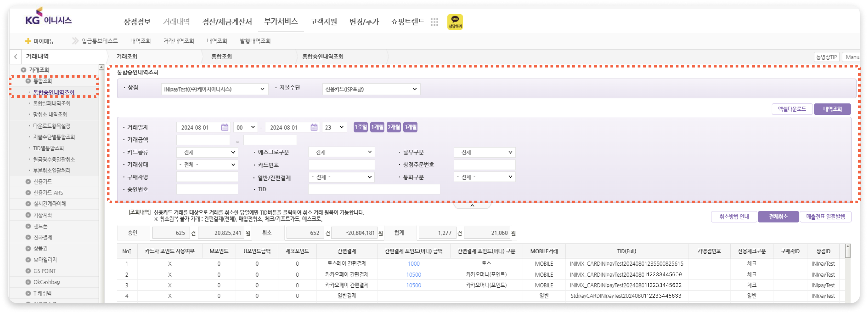
Task: Open the 통화구분 dropdown
Action: pos(484,177)
